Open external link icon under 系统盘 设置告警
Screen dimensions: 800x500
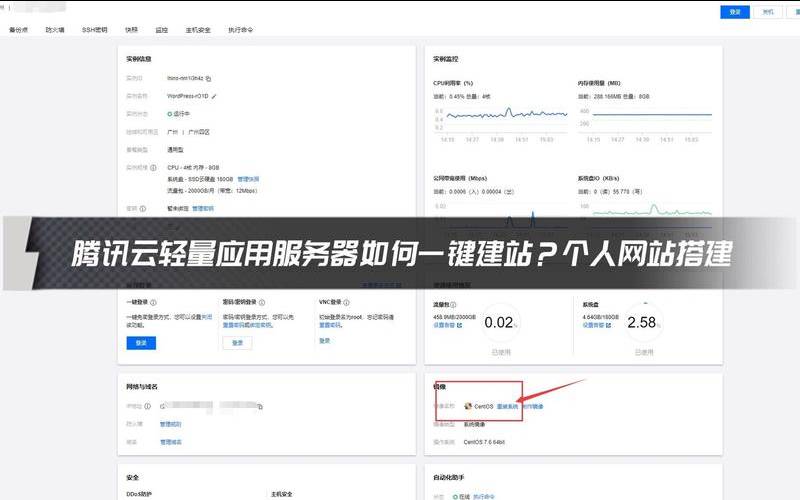(x=608, y=325)
